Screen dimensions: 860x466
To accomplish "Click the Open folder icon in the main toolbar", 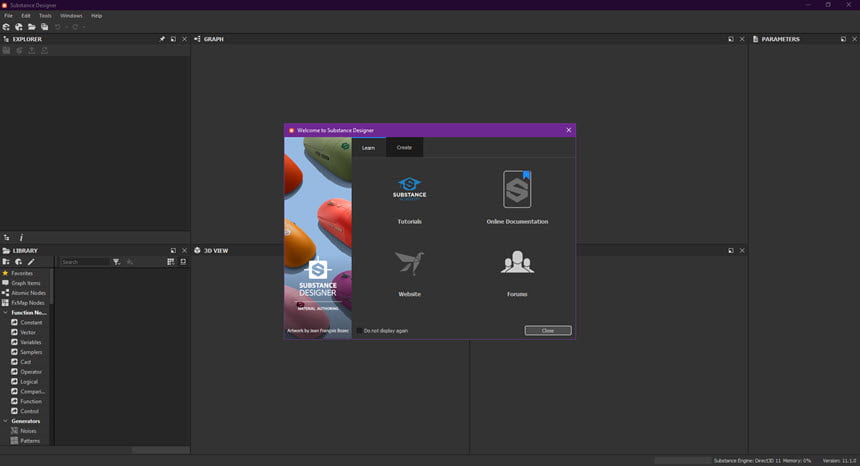I will [32, 27].
